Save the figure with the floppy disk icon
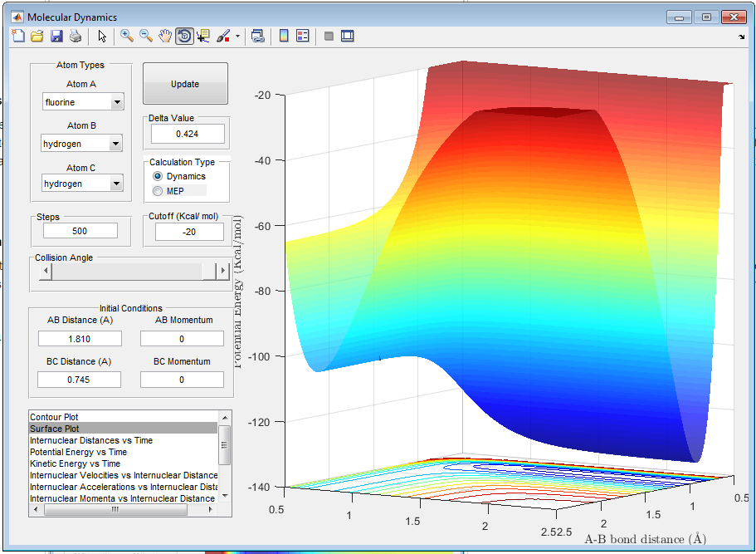Screen dimensions: 756x554 point(56,36)
